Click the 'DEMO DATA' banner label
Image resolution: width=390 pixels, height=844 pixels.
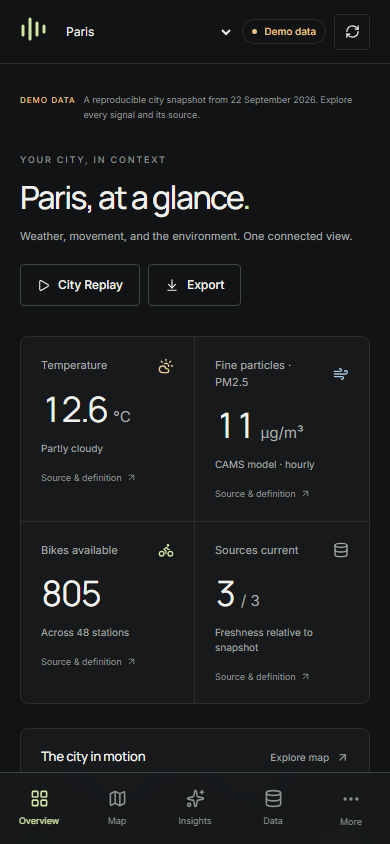click(47, 100)
